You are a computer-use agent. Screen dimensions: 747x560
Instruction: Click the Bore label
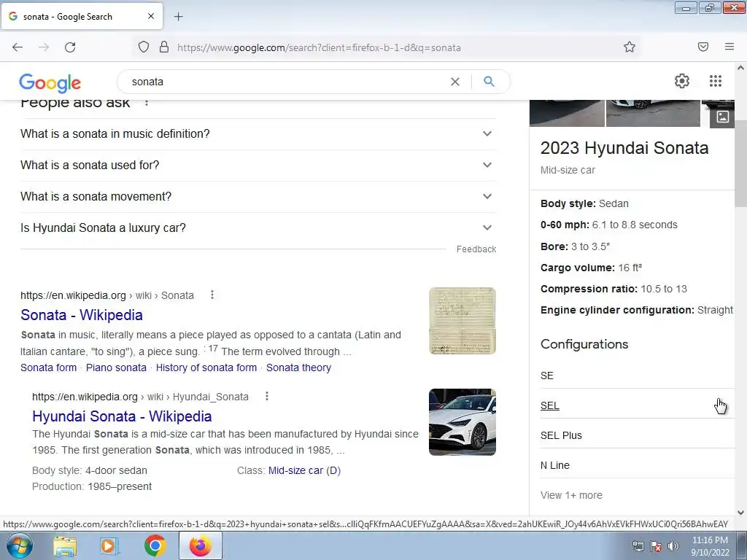click(554, 246)
